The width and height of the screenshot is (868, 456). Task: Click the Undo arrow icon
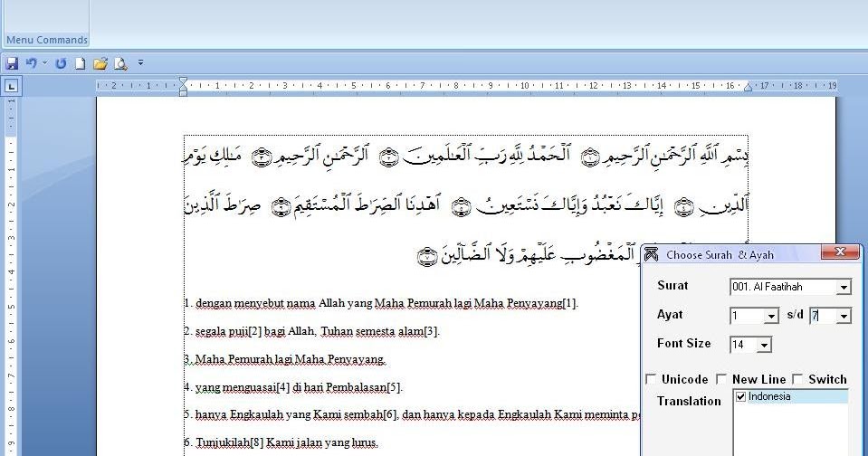(31, 63)
